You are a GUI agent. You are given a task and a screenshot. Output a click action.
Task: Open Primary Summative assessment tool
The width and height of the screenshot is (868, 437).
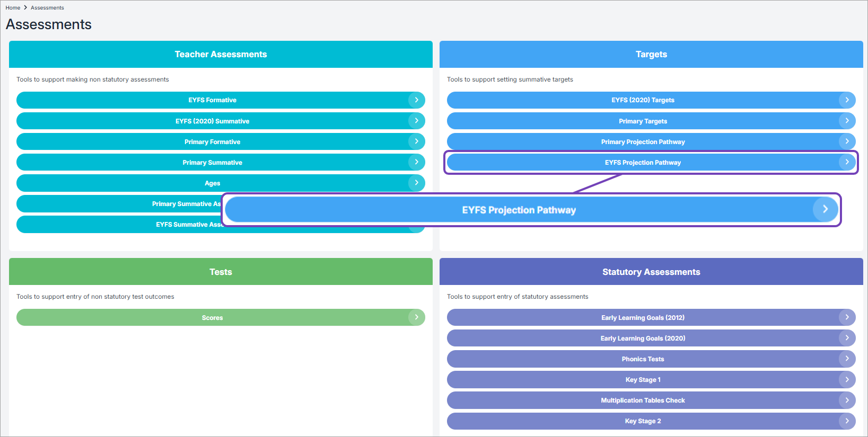[x=212, y=163]
